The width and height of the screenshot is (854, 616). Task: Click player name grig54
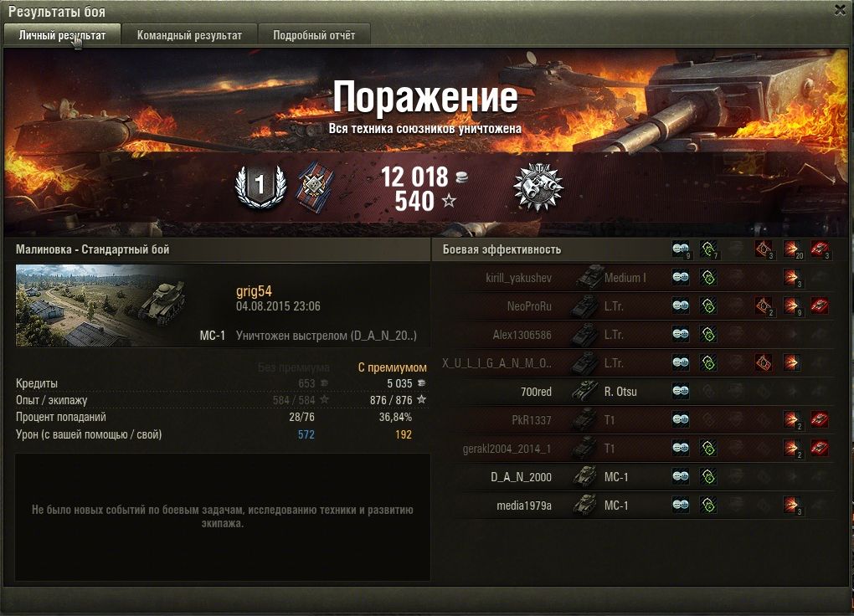pyautogui.click(x=254, y=291)
